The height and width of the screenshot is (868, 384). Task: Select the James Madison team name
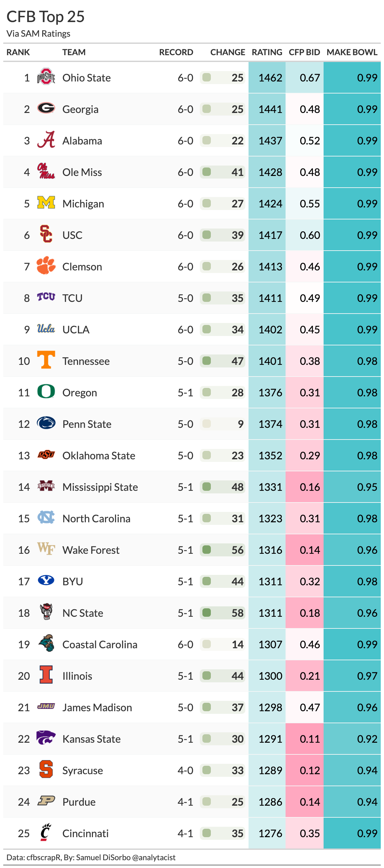(x=97, y=708)
